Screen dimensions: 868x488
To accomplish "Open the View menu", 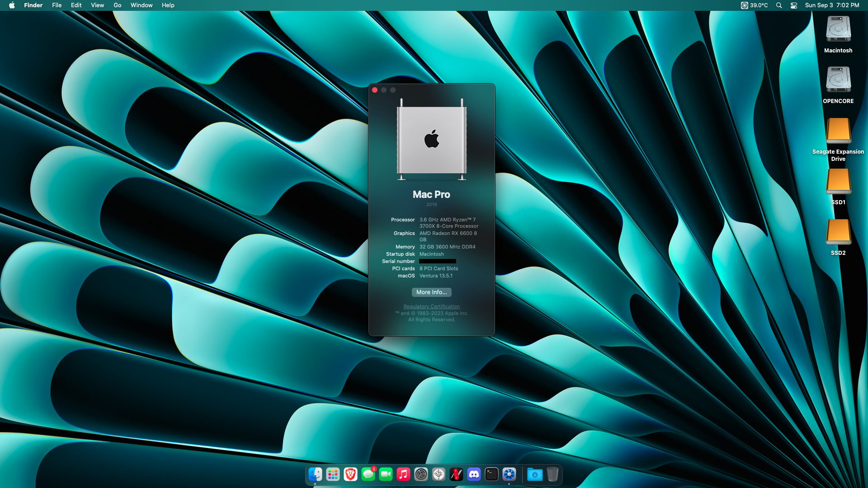I will coord(98,5).
